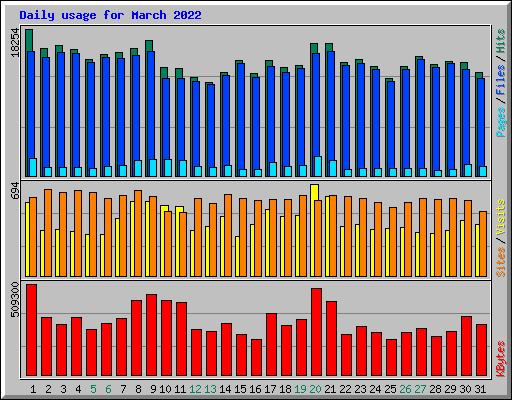Screen dimensions: 512x400
Task: Click the blue "Files" legend label
Action: click(x=501, y=80)
